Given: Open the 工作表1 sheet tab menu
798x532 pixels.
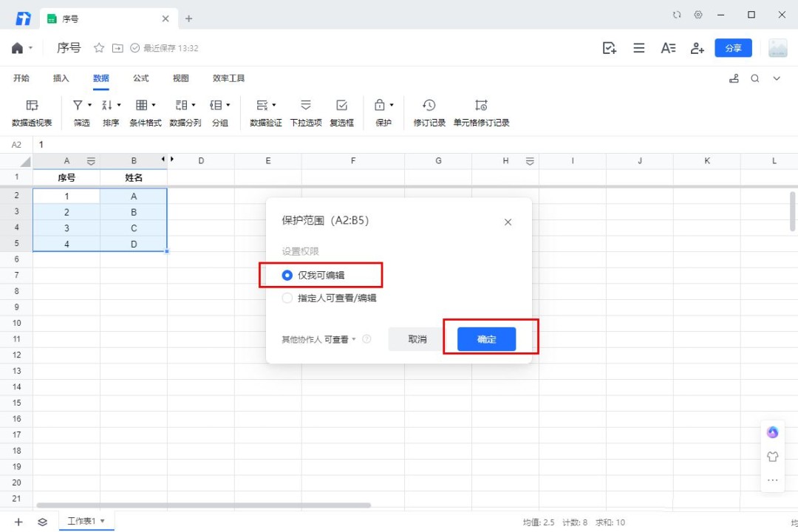Looking at the screenshot, I should (103, 521).
